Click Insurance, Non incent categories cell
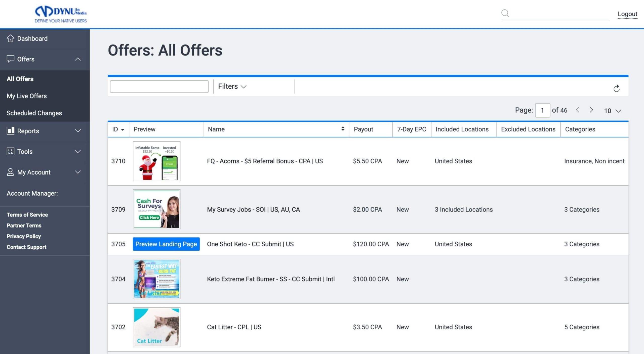This screenshot has height=354, width=644. pyautogui.click(x=594, y=161)
